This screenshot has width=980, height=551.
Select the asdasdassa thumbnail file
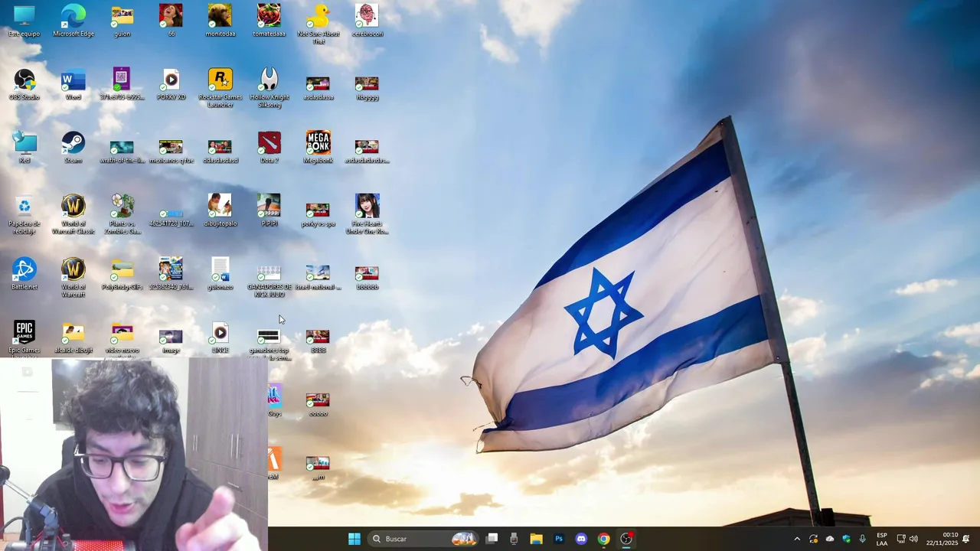[x=318, y=88]
